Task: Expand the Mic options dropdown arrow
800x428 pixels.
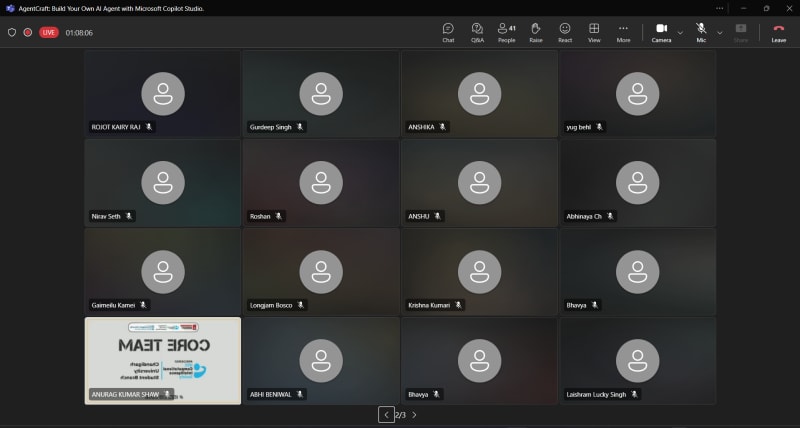Action: (719, 33)
